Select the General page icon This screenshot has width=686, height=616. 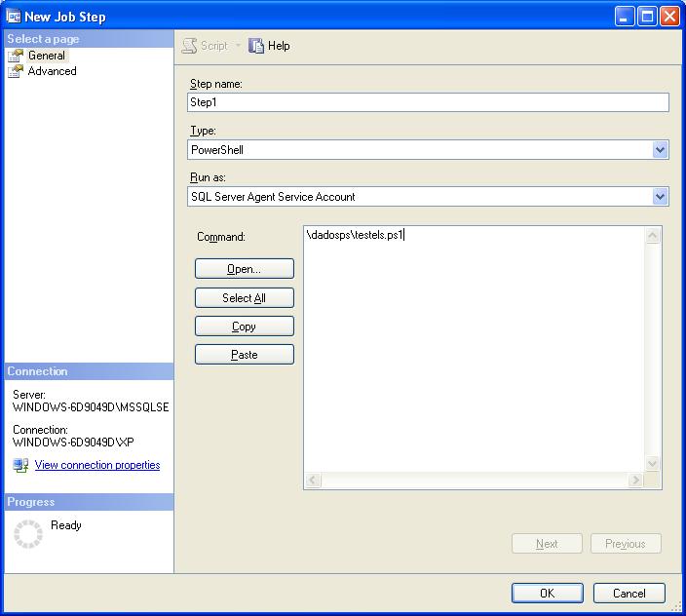coord(16,56)
